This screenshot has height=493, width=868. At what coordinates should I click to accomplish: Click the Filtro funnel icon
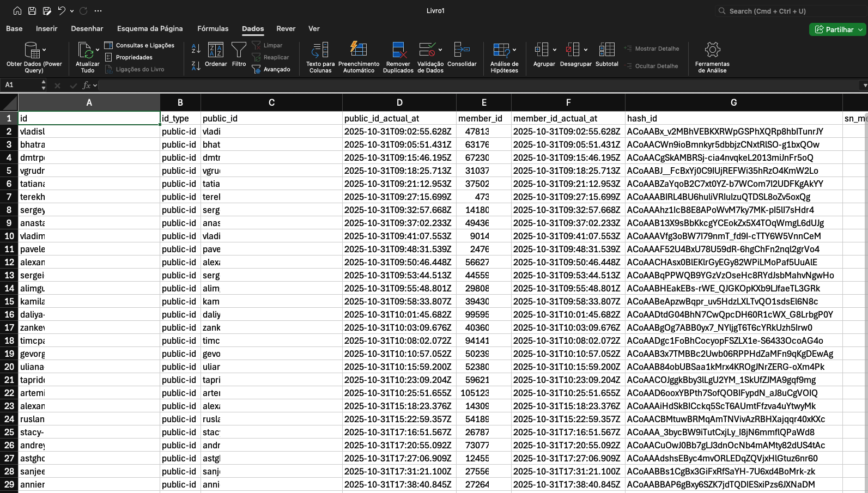(239, 50)
